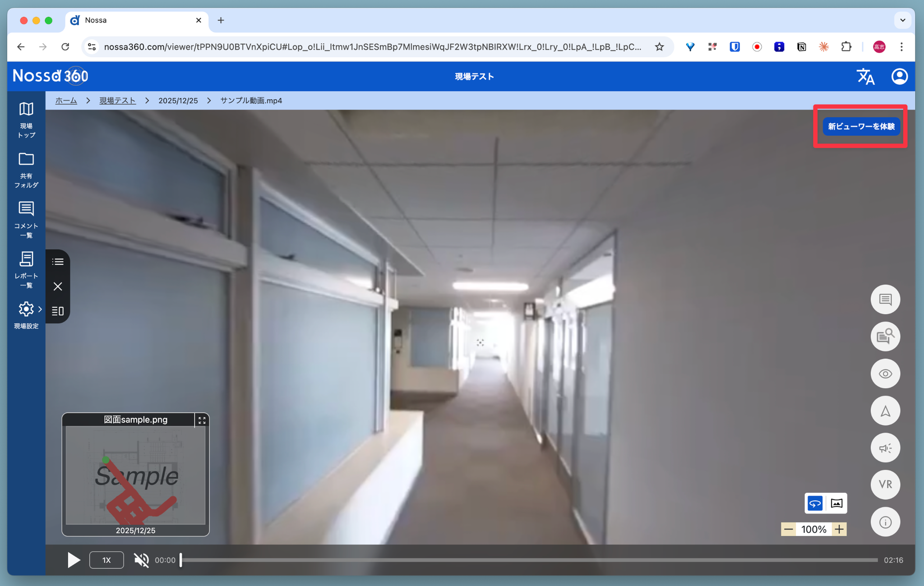
Task: Click the megaphone announcement icon
Action: coord(885,448)
